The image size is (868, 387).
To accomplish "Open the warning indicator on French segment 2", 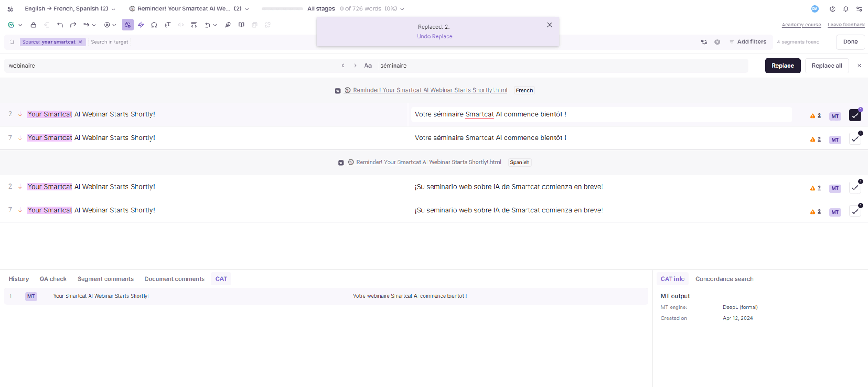I will coord(815,116).
